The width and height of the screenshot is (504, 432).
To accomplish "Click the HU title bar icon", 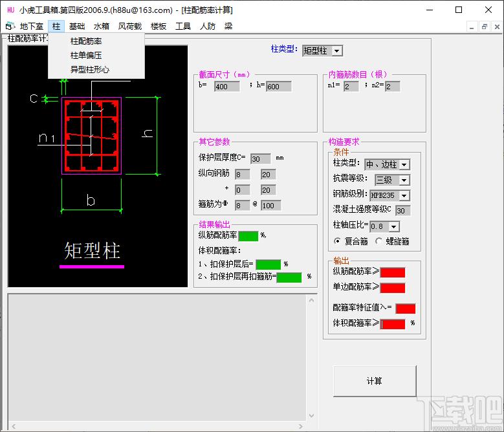I will click(10, 10).
